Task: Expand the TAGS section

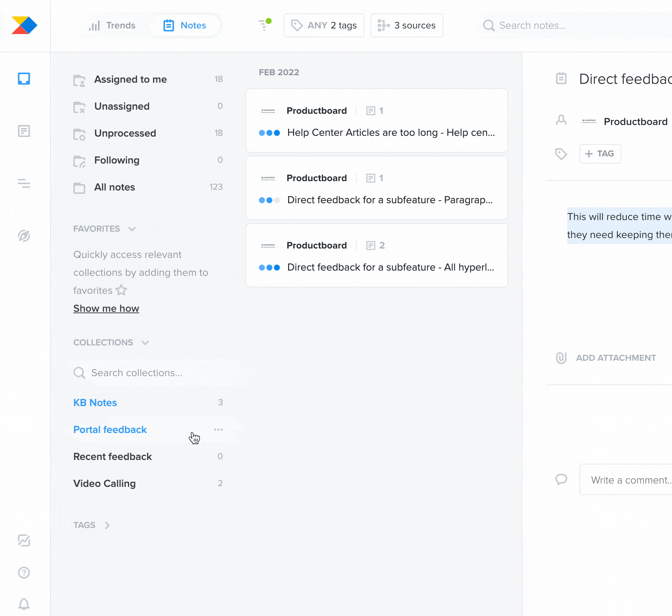Action: click(92, 525)
